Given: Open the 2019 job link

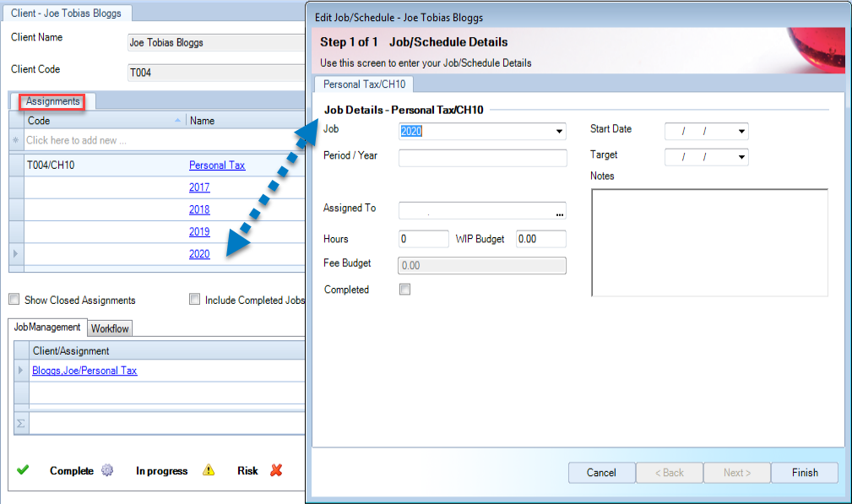Looking at the screenshot, I should point(199,232).
